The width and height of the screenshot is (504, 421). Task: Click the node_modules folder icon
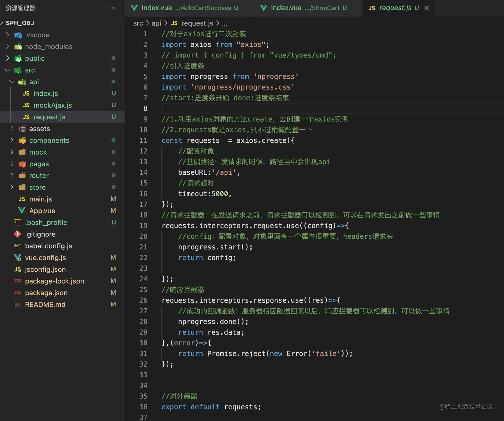(x=18, y=47)
